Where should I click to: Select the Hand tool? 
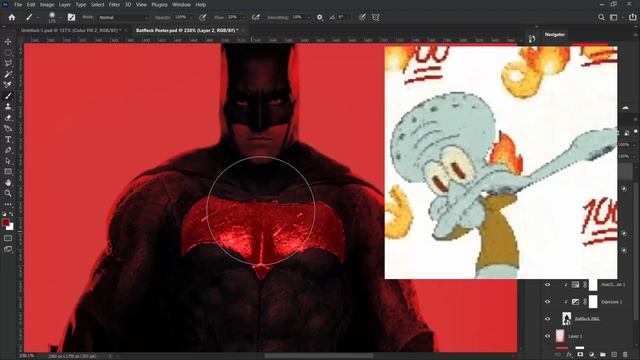coord(8,182)
